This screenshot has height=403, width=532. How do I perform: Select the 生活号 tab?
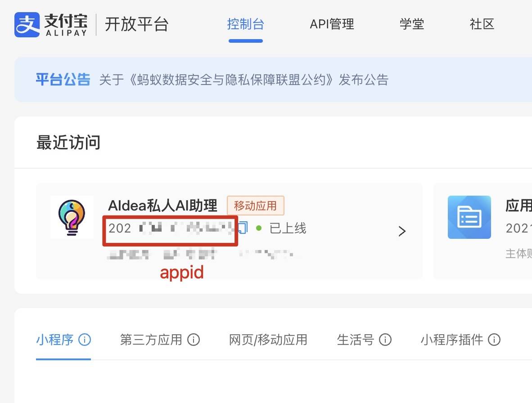click(355, 339)
